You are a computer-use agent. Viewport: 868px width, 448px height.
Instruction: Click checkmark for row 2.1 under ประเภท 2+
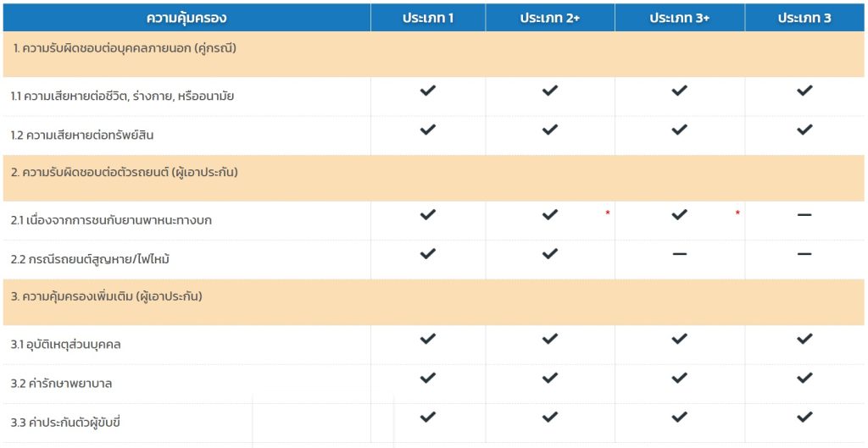(550, 215)
